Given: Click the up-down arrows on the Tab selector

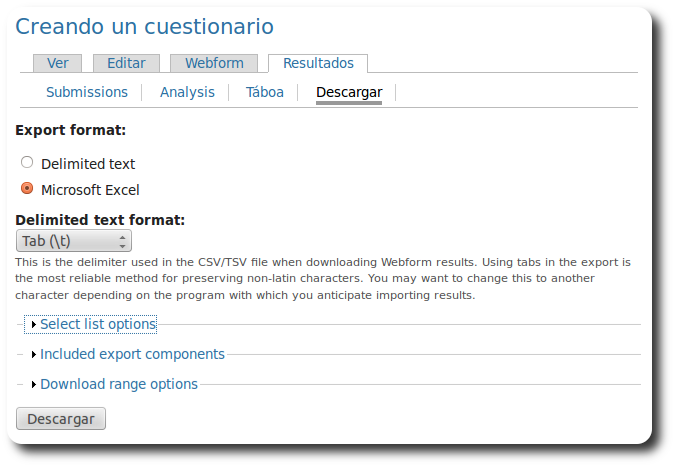Looking at the screenshot, I should point(122,242).
